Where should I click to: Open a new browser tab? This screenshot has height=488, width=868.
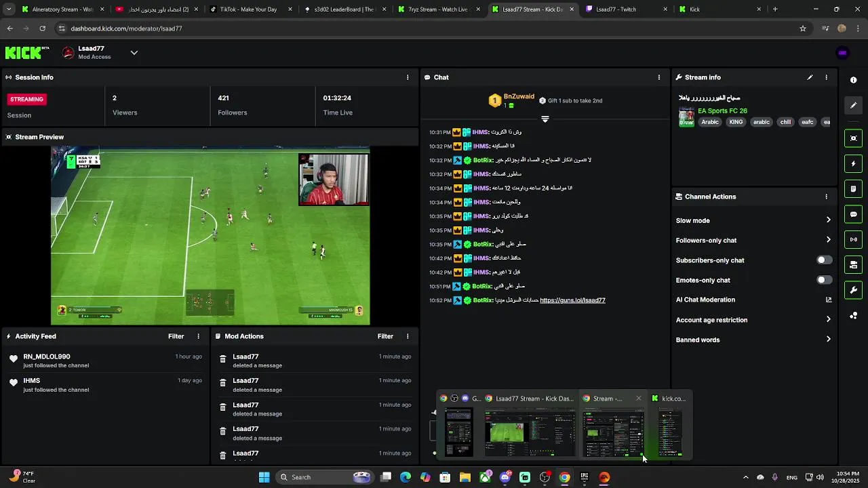[x=775, y=9]
